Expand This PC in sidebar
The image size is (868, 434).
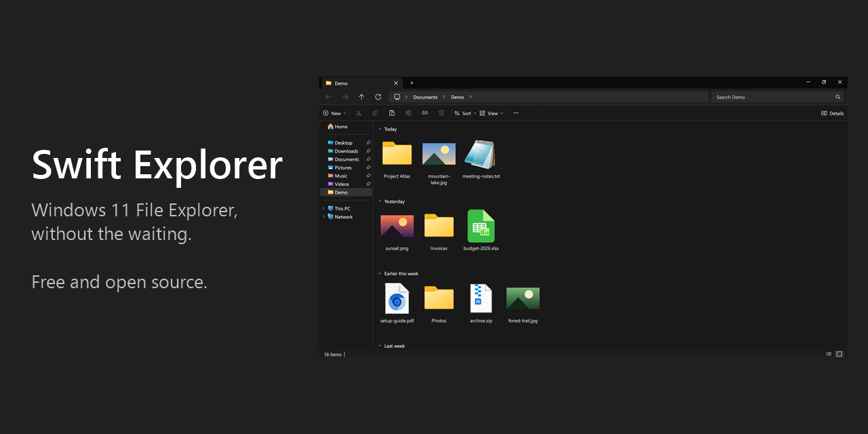tap(323, 209)
